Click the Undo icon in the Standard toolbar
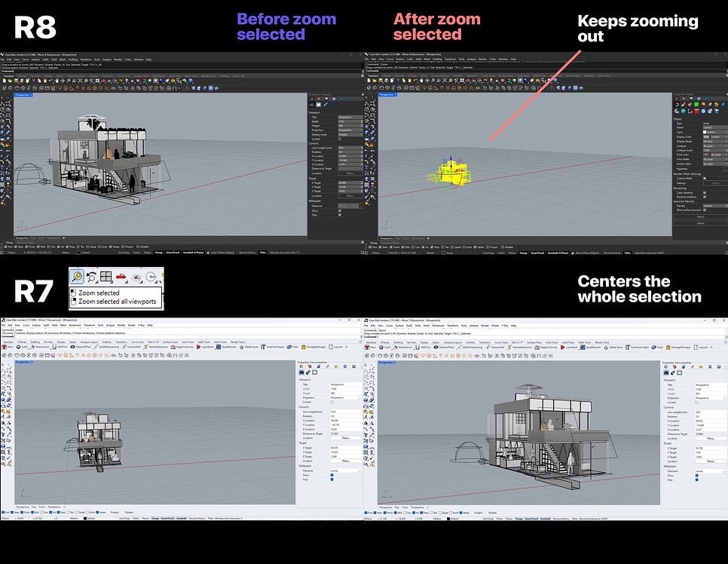 pyautogui.click(x=51, y=81)
